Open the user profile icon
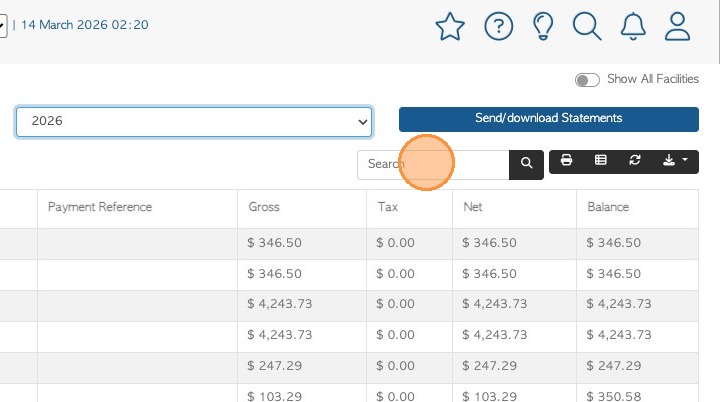The width and height of the screenshot is (720, 402). [x=678, y=27]
